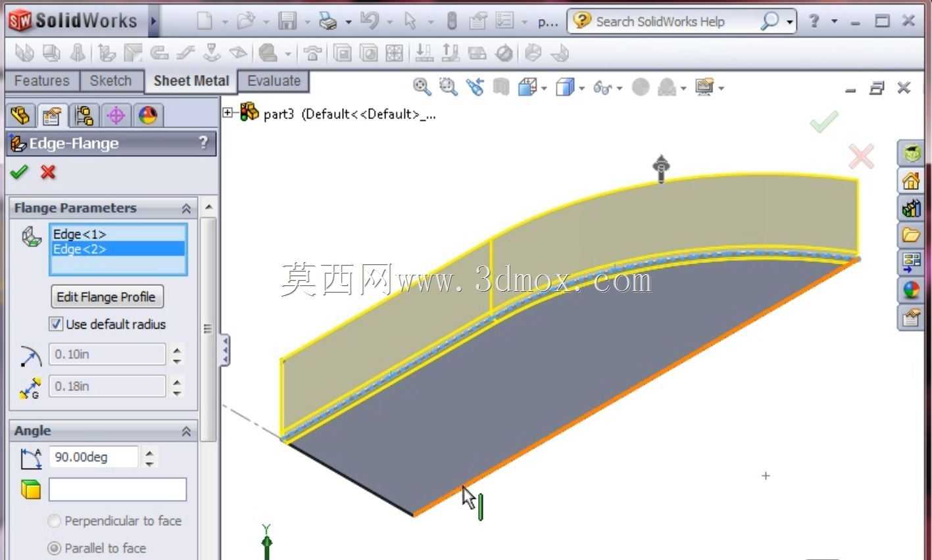Save the part with the floppy icon
Viewport: 932px width, 560px height.
(287, 21)
